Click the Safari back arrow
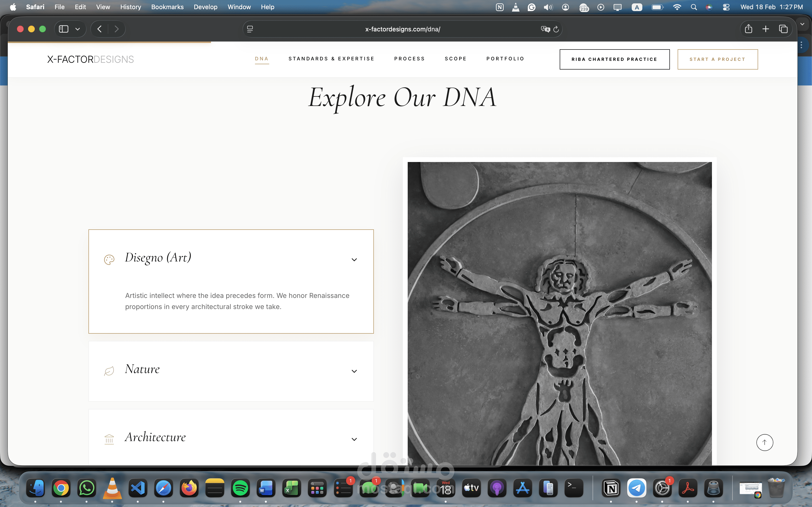The height and width of the screenshot is (507, 812). click(x=100, y=29)
